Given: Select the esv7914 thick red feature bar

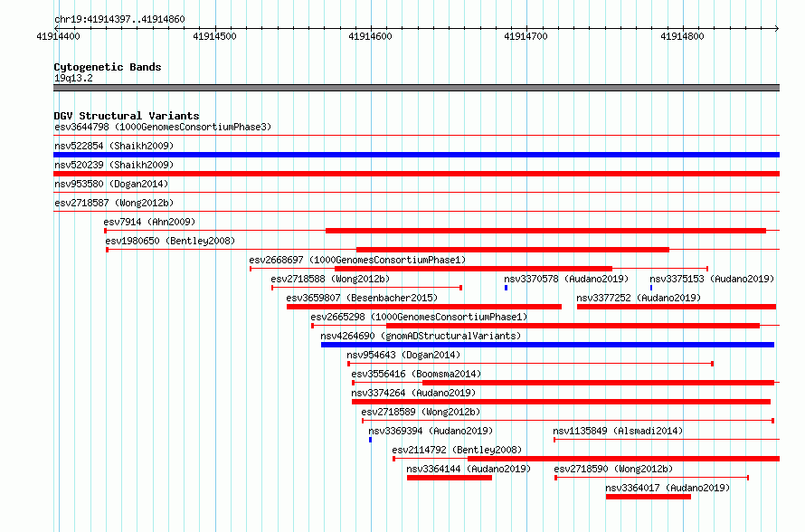Looking at the screenshot, I should pyautogui.click(x=545, y=231).
